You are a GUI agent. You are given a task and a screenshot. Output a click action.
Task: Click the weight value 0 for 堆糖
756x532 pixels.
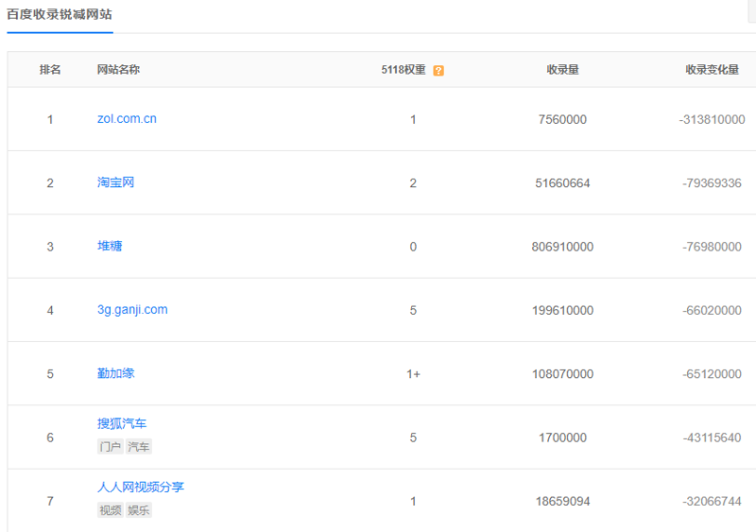[x=413, y=247]
